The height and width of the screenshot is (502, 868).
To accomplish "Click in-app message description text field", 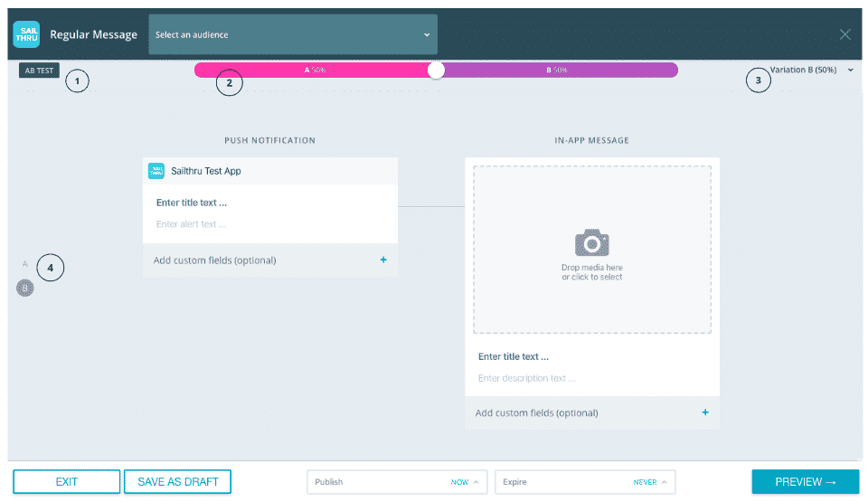I will 592,378.
